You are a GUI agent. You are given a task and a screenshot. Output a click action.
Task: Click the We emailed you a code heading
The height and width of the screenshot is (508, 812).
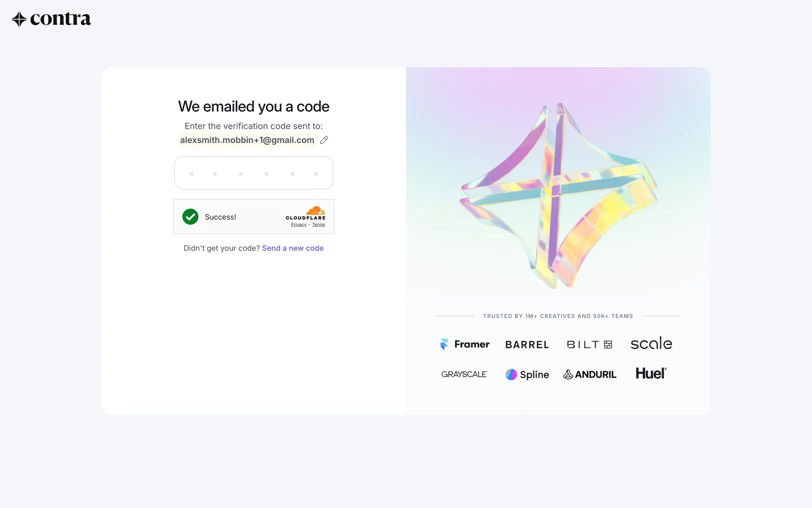[254, 107]
